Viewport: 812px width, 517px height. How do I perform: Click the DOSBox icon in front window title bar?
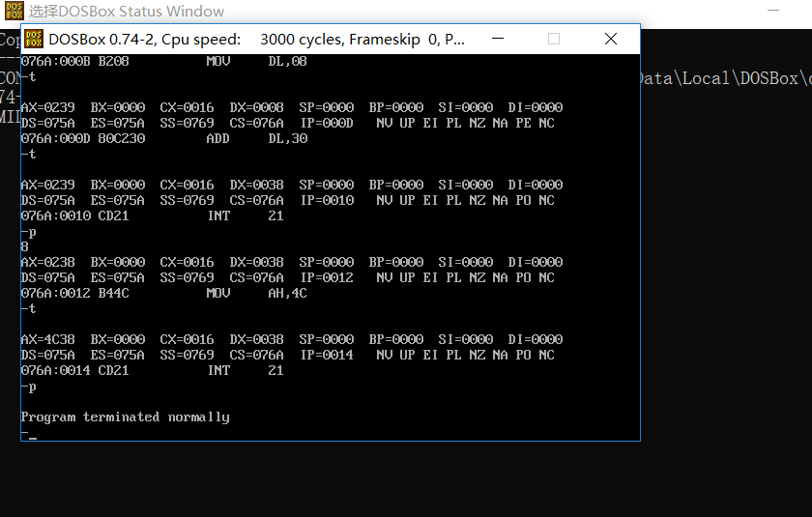tap(34, 39)
